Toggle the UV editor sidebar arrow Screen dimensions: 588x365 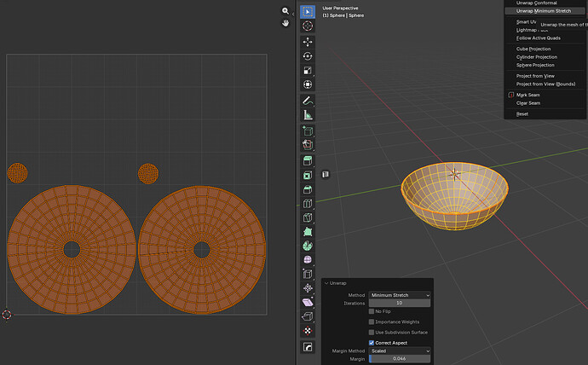pos(293,14)
